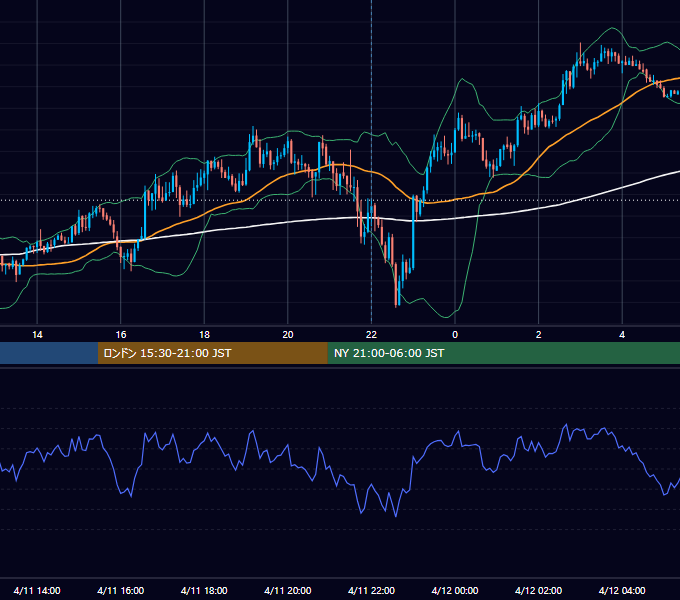Click the 4/11 20:00 date label
The width and height of the screenshot is (680, 600).
tap(288, 590)
